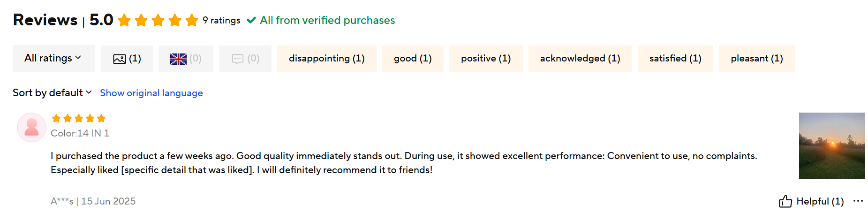Click the review's five-star rating
The width and height of the screenshot is (868, 213).
[79, 118]
